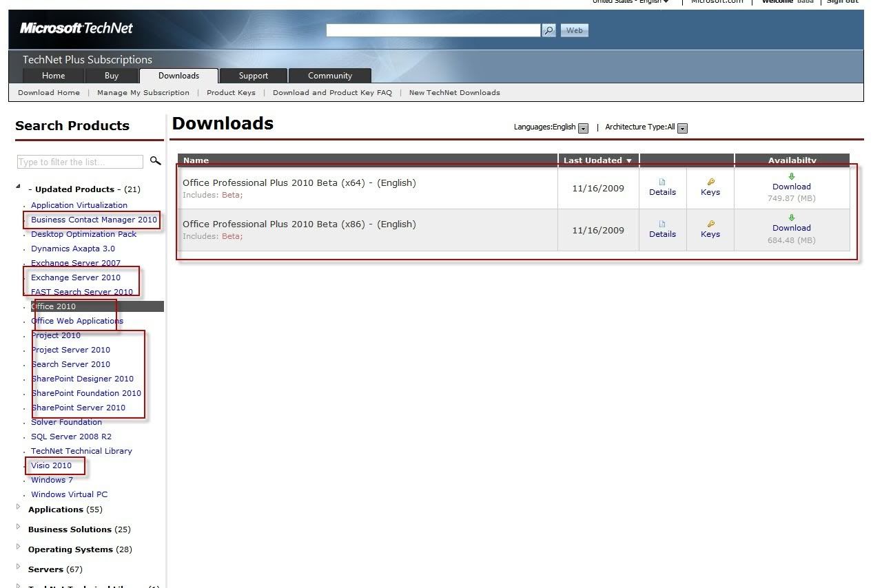Switch to the Community tab
Image resolution: width=882 pixels, height=588 pixels.
pyautogui.click(x=329, y=76)
